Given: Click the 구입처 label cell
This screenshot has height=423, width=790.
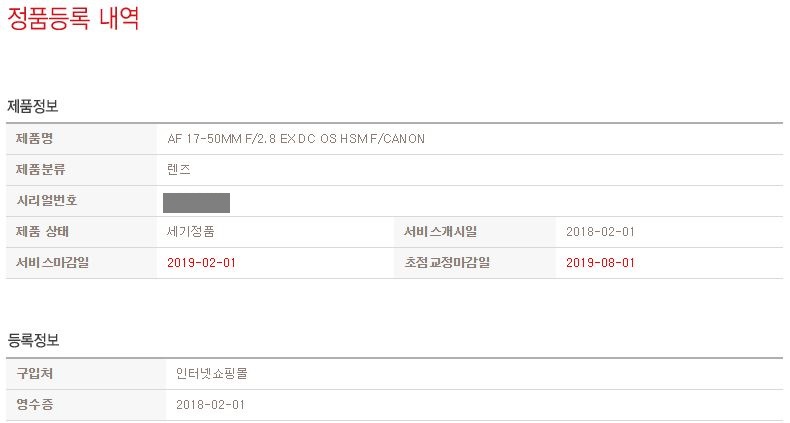Looking at the screenshot, I should pyautogui.click(x=86, y=374).
